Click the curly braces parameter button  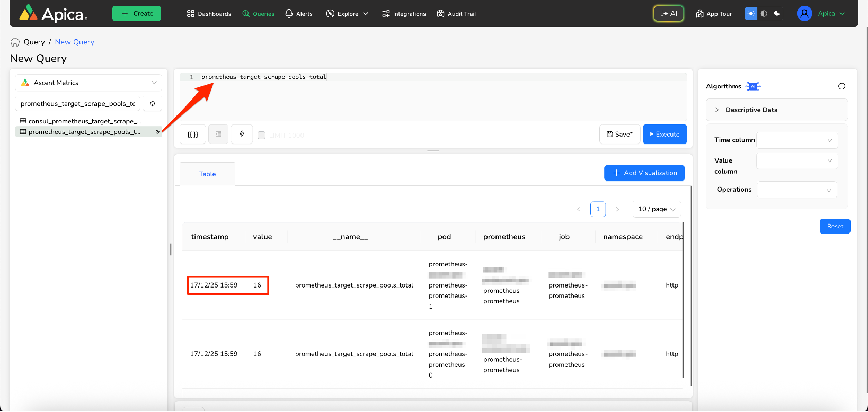pyautogui.click(x=193, y=135)
